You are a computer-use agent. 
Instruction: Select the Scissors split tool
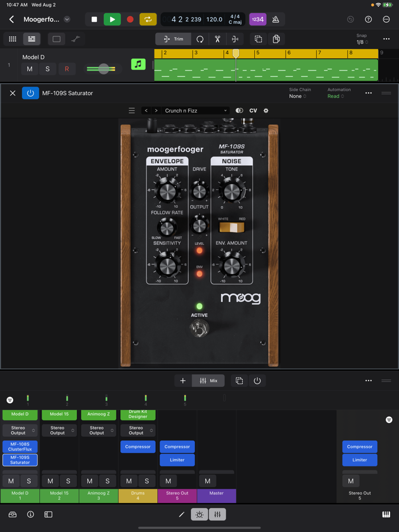pyautogui.click(x=217, y=39)
